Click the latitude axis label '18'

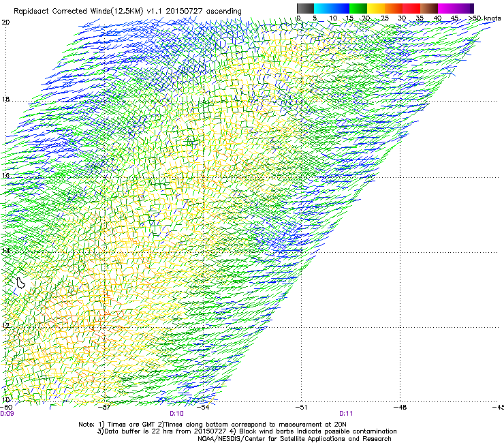pyautogui.click(x=5, y=99)
